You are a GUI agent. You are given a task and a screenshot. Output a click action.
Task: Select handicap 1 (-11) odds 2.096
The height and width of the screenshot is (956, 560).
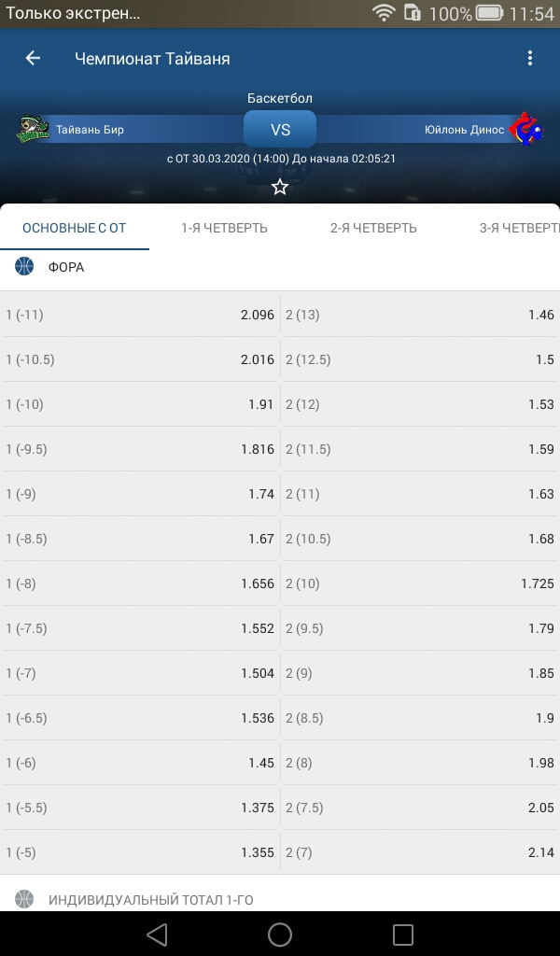[x=140, y=315]
